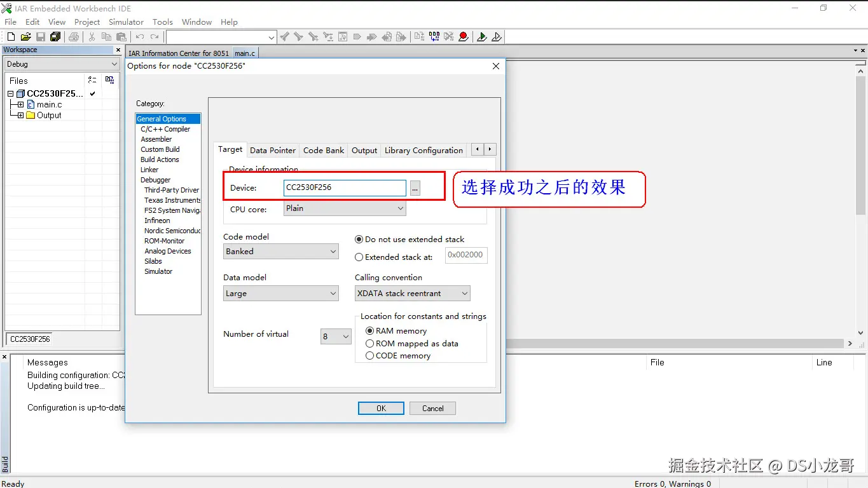The height and width of the screenshot is (488, 868).
Task: Click the Workspace column build icon
Action: coord(110,80)
